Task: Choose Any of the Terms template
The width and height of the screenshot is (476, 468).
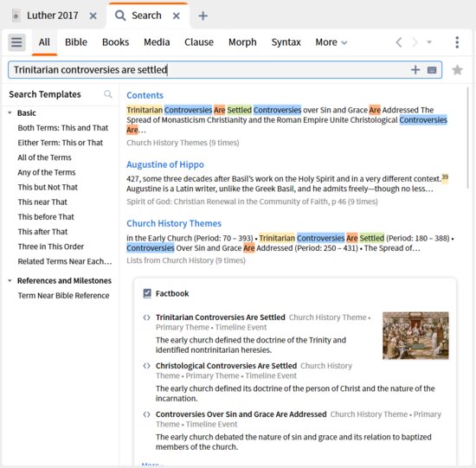Action: click(x=47, y=172)
